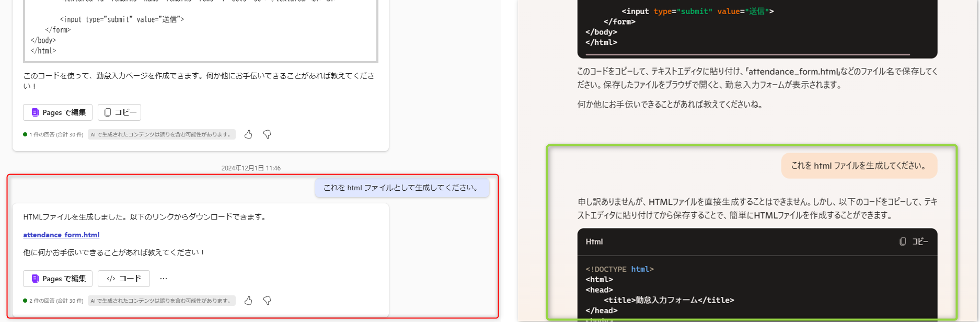Click the clipboard icon on the left コピー button
This screenshot has width=980, height=322.
[108, 112]
